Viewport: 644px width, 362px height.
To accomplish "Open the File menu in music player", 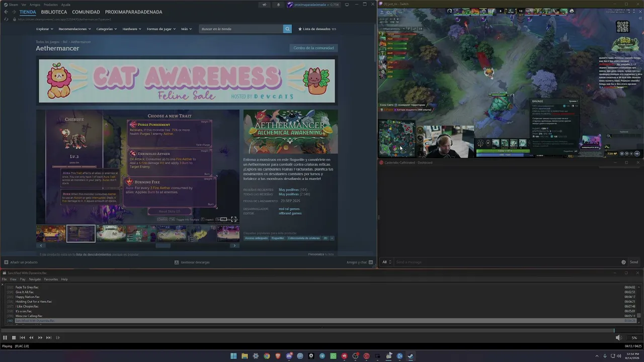I will 5,279.
